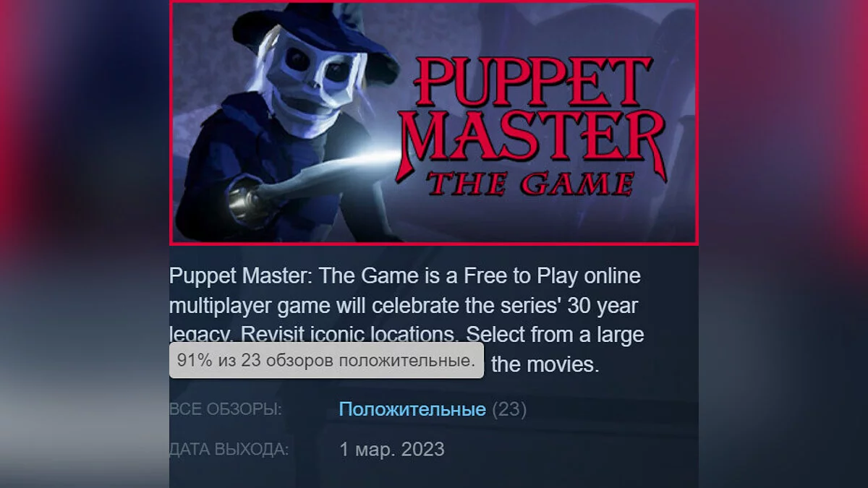Image resolution: width=868 pixels, height=488 pixels.
Task: Click the ДАТА ВЫХОДА label
Action: pos(229,450)
